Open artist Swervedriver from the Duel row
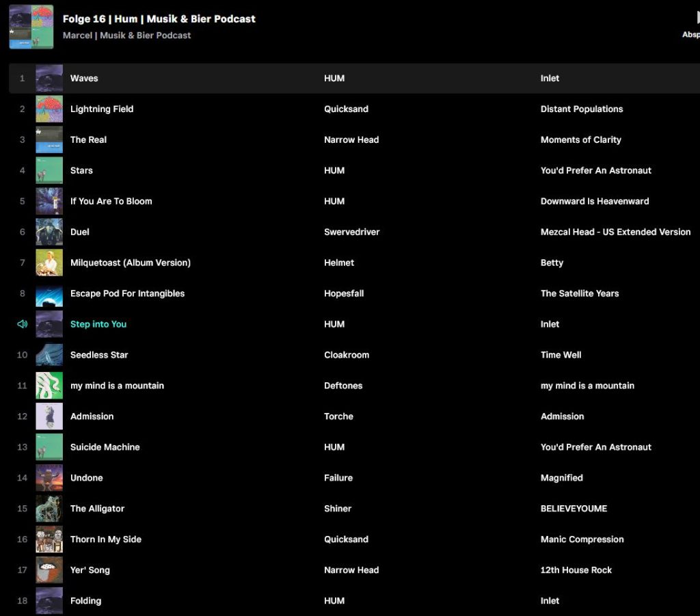700x616 pixels. coord(351,232)
